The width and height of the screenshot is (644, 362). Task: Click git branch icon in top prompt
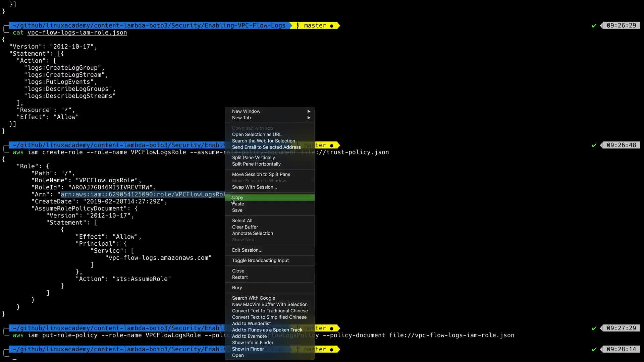tap(298, 25)
